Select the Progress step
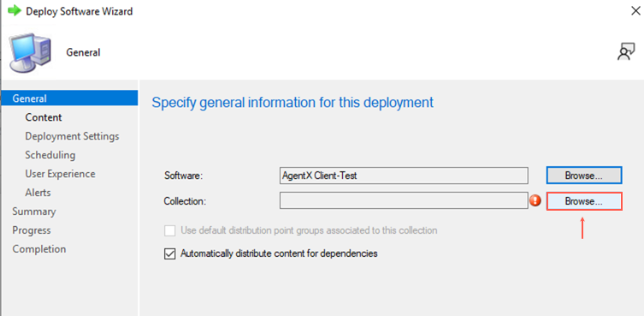644x316 pixels. click(x=32, y=230)
